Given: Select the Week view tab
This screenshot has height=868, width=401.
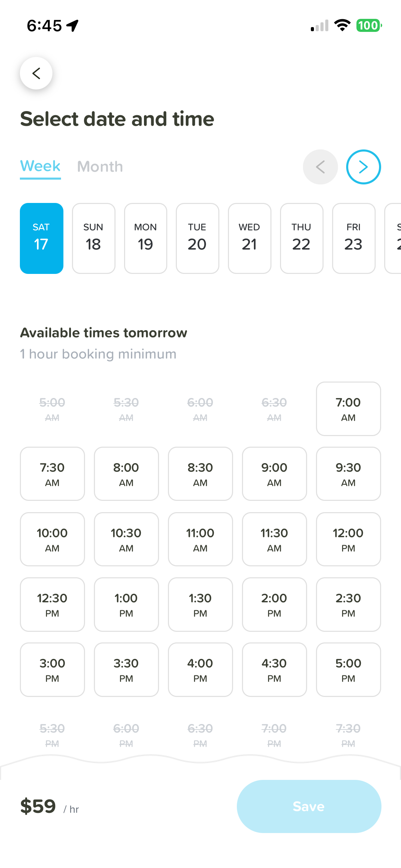Looking at the screenshot, I should tap(40, 167).
